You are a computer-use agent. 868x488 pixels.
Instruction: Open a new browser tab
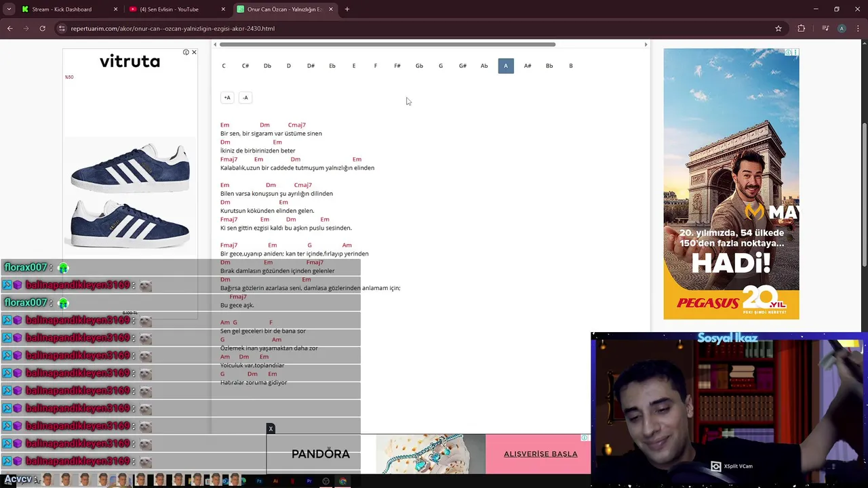pyautogui.click(x=347, y=9)
